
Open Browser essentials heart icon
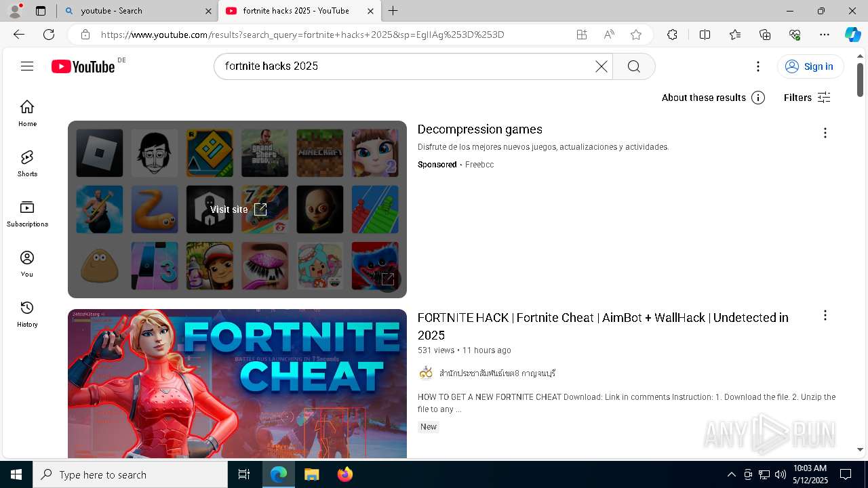[x=795, y=35]
